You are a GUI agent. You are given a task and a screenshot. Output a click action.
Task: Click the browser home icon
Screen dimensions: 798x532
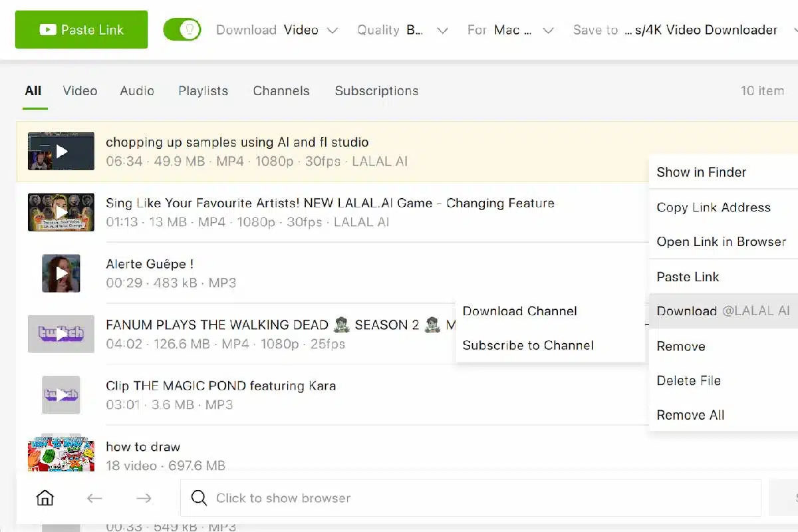tap(45, 498)
